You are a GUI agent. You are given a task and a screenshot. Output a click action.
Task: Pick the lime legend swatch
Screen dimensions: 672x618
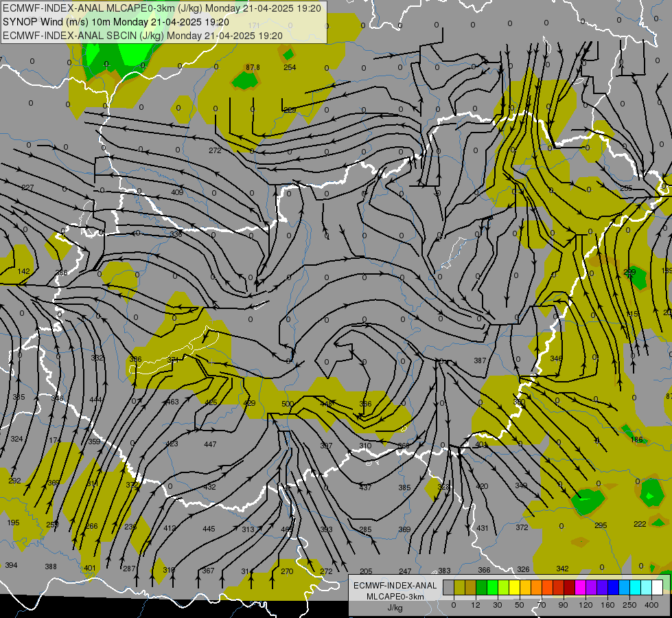click(504, 587)
